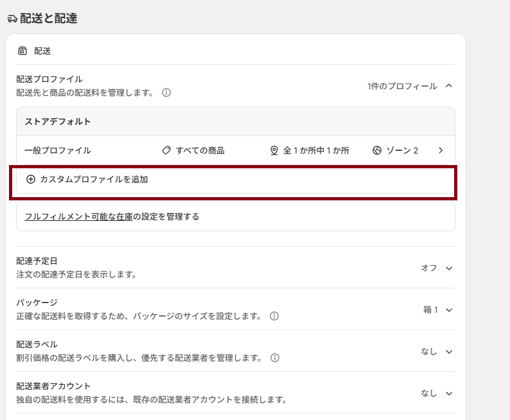
Task: Click the delivery truck icon beside 配送と配達
Action: [x=12, y=19]
